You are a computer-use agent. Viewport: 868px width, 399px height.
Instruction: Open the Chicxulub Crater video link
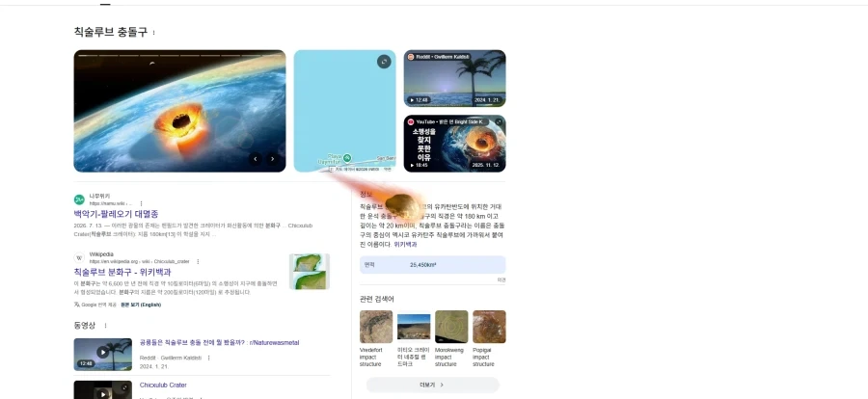163,386
